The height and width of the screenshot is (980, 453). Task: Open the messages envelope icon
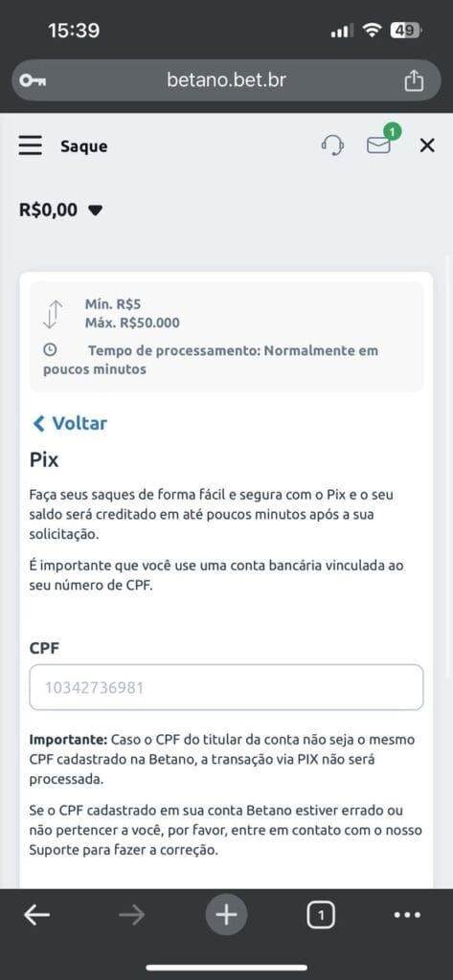(x=378, y=145)
